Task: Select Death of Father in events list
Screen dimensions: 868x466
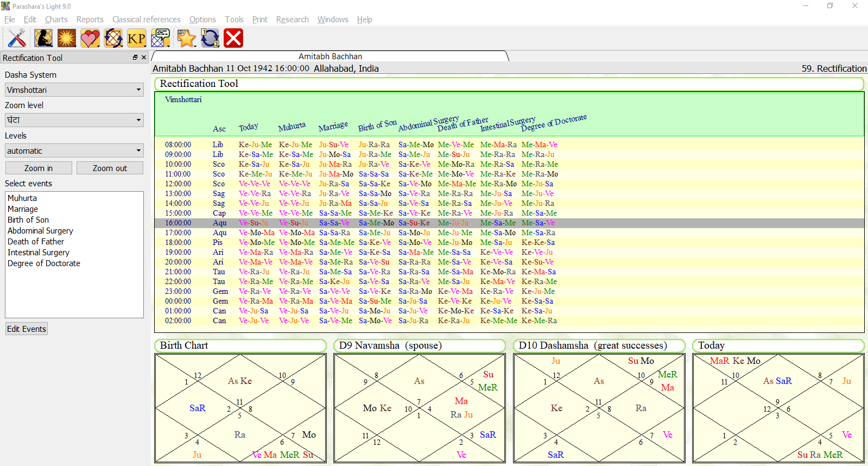Action: point(36,242)
